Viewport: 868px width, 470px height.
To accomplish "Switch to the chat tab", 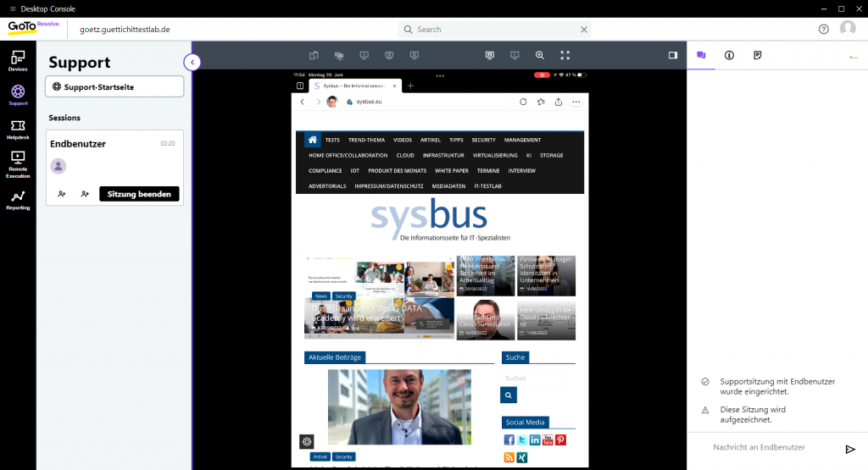I will point(701,55).
